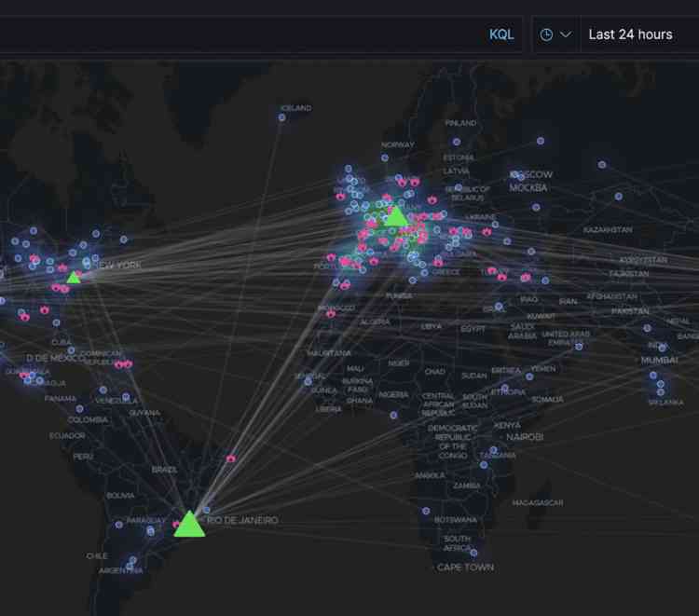699x616 pixels.
Task: Click the blue marker below Norway label
Action: (x=385, y=157)
